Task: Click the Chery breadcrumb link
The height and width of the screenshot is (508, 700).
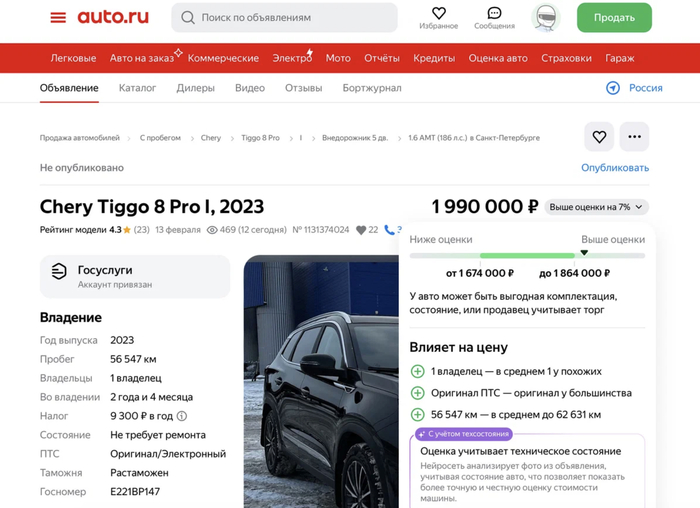Action: click(210, 138)
